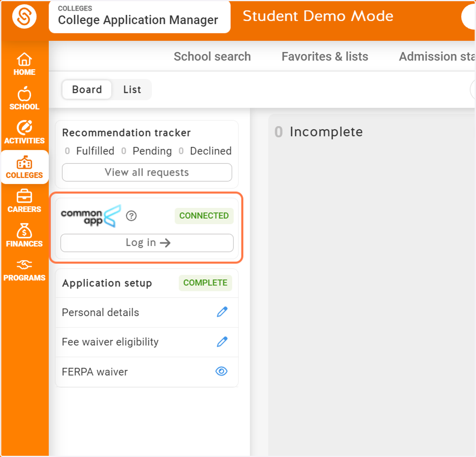Open the Admission stats tab

click(437, 56)
